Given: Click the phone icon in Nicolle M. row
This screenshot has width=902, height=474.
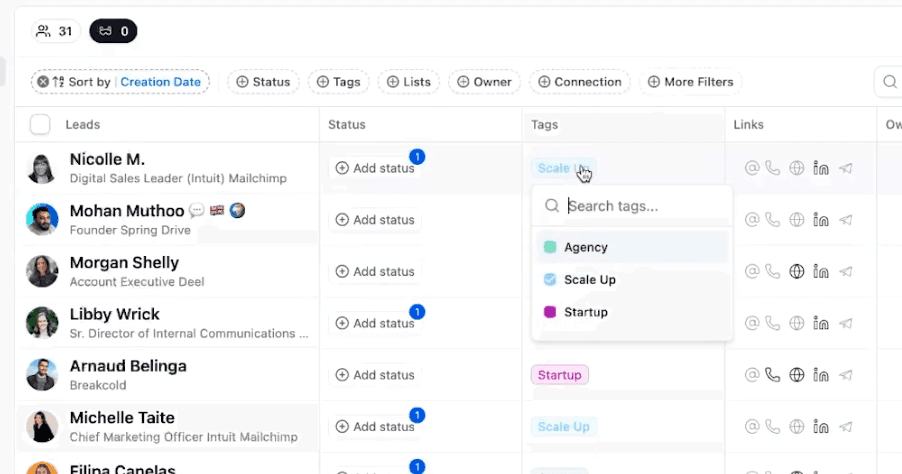Looking at the screenshot, I should (x=773, y=168).
